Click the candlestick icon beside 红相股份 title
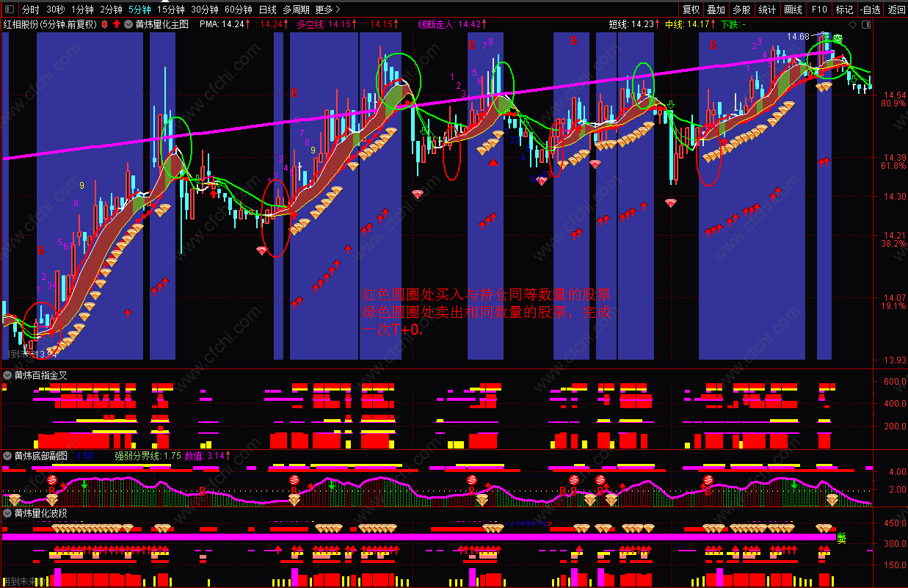The width and height of the screenshot is (908, 588). click(104, 24)
